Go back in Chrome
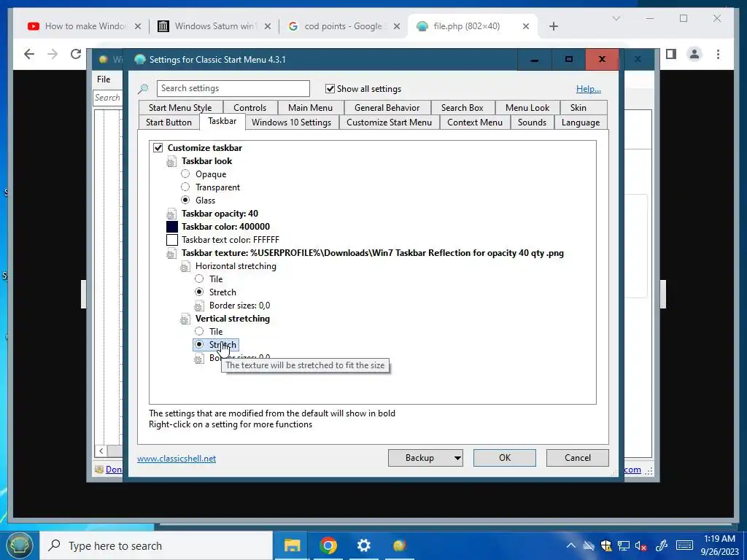The image size is (747, 560). 29,54
